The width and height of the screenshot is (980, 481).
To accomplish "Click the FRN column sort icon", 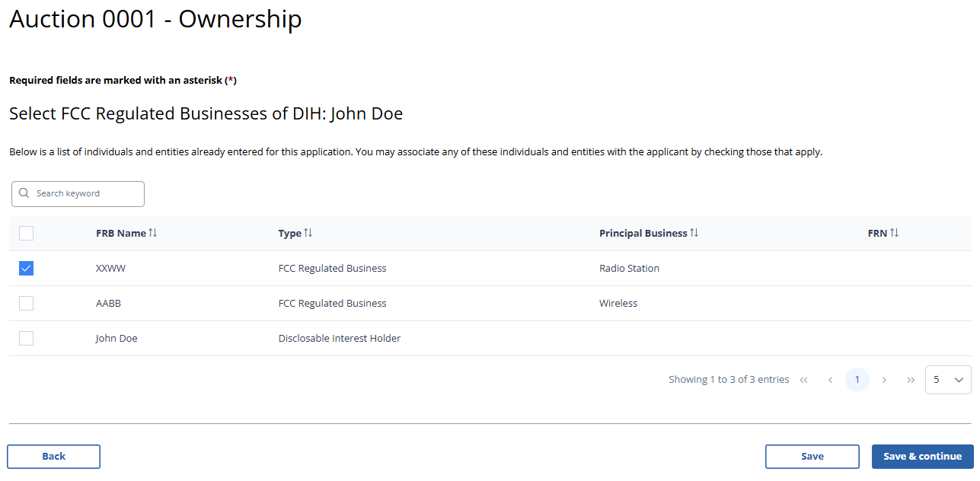I will (x=895, y=233).
